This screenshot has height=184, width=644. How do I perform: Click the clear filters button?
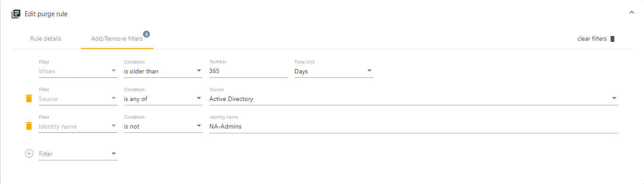click(x=592, y=39)
